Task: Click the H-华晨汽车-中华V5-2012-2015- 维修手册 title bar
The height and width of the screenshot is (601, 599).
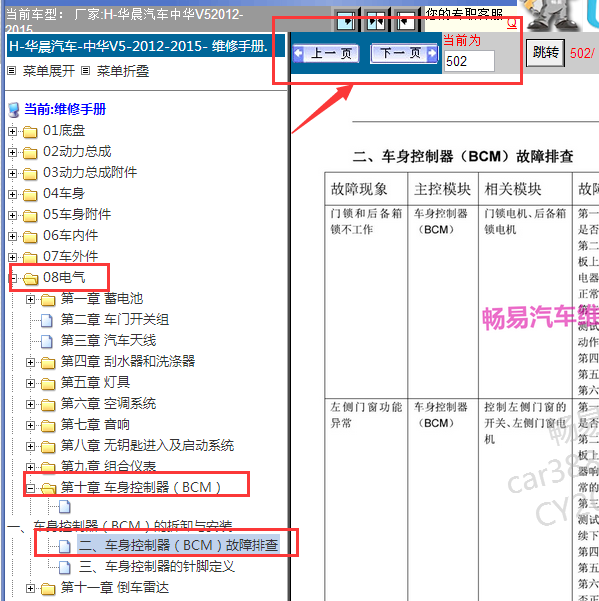Action: tap(146, 46)
